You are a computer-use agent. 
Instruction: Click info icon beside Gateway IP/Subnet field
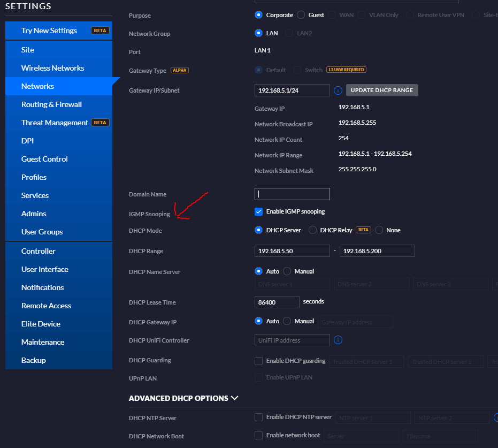pos(338,90)
